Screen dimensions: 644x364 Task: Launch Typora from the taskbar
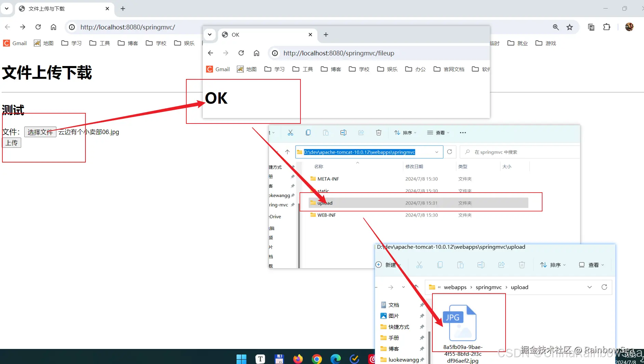[260, 359]
